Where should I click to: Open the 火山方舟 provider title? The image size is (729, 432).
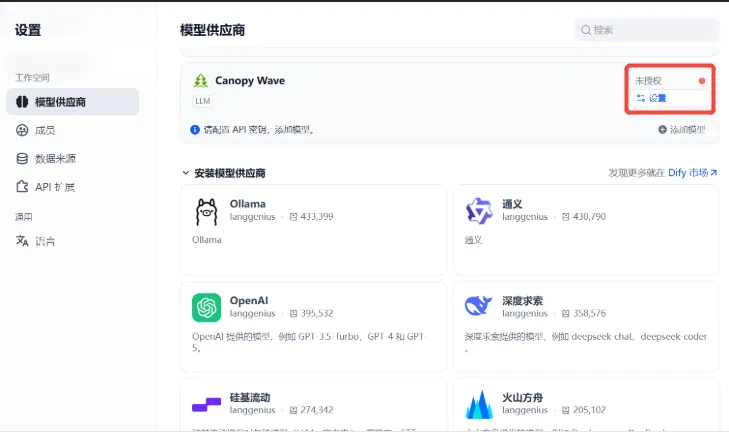[x=522, y=397]
